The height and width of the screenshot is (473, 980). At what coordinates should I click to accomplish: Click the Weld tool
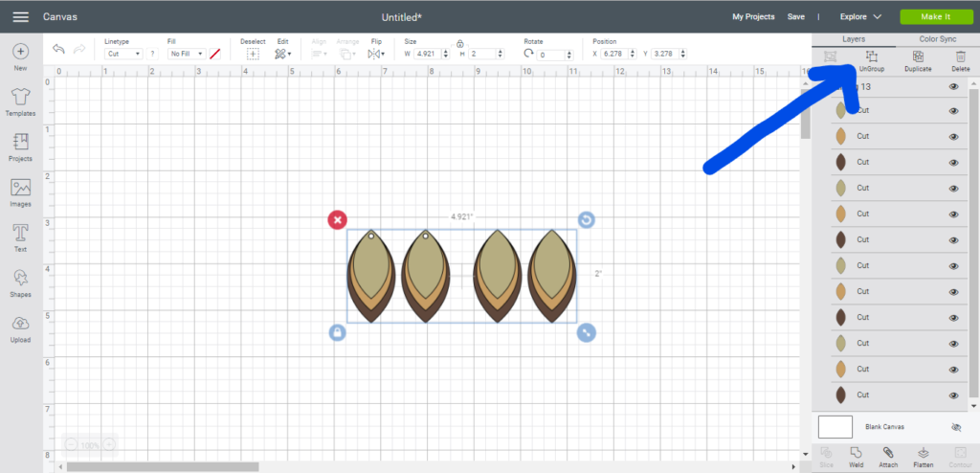coord(856,458)
